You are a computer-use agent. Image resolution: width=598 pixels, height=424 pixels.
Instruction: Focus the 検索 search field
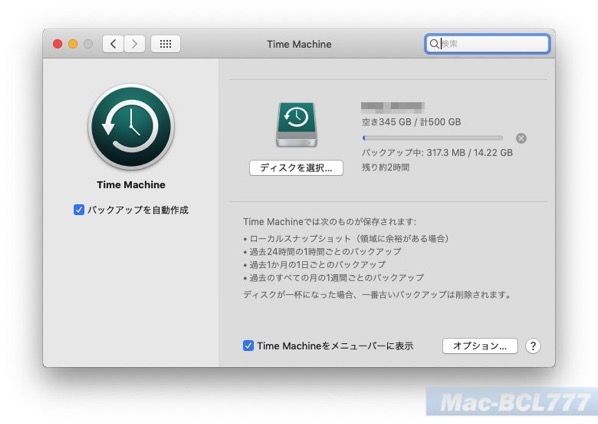[487, 43]
